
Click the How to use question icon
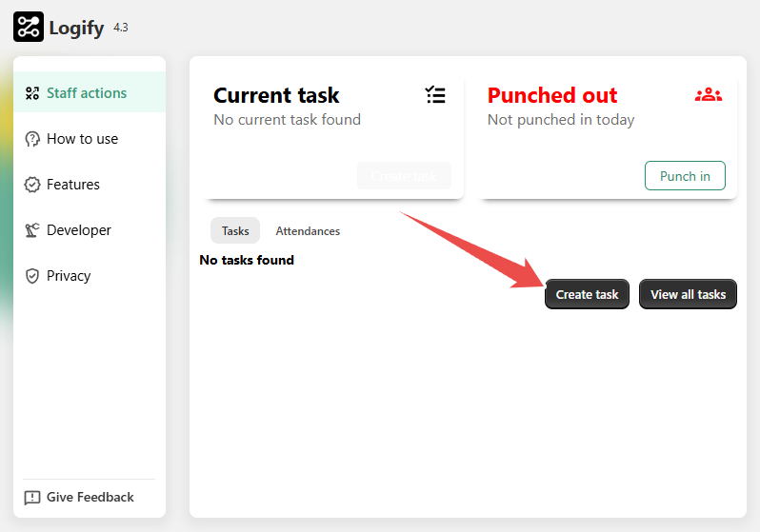(32, 139)
